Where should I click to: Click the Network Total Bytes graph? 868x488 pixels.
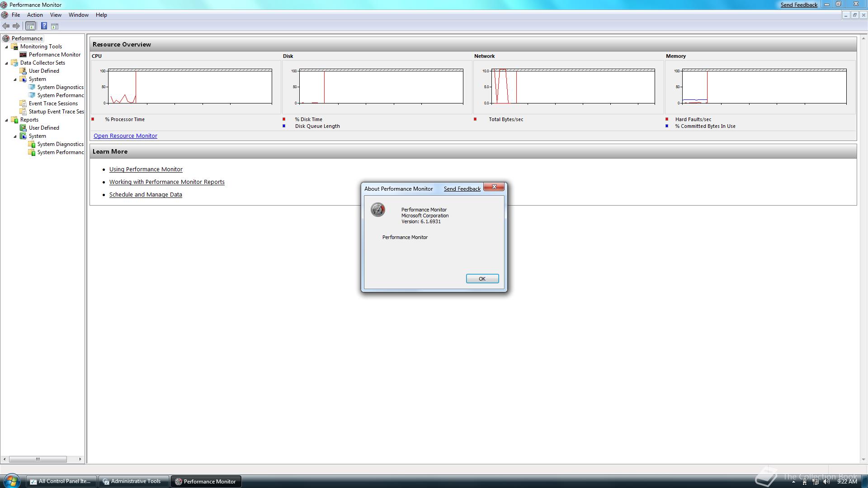pyautogui.click(x=573, y=87)
